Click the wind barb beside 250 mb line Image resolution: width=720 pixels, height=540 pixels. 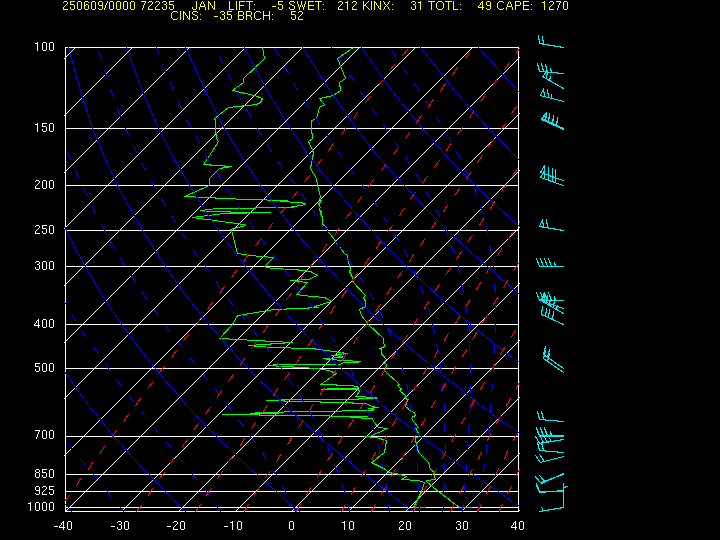coord(551,225)
